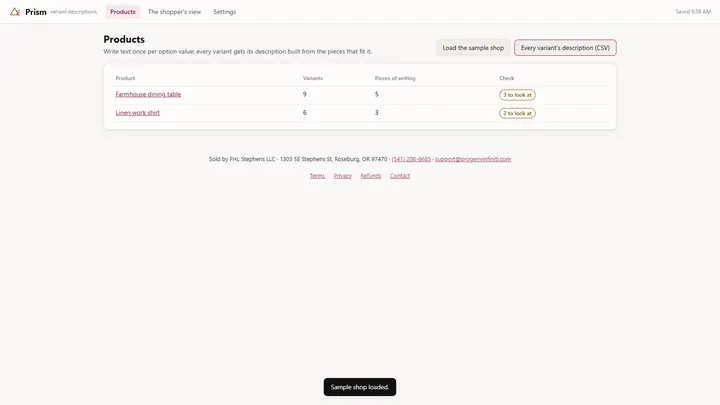The height and width of the screenshot is (405, 720).
Task: Open the Privacy footer link
Action: [343, 175]
